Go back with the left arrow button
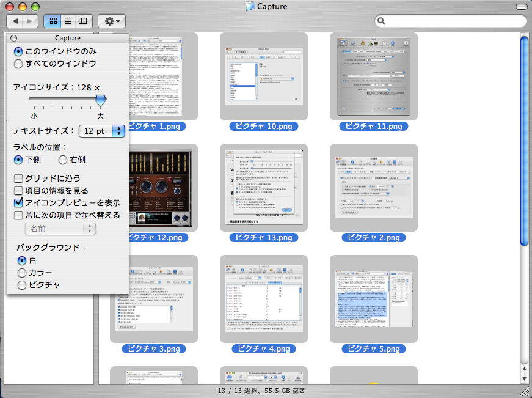The image size is (532, 398). [15, 21]
